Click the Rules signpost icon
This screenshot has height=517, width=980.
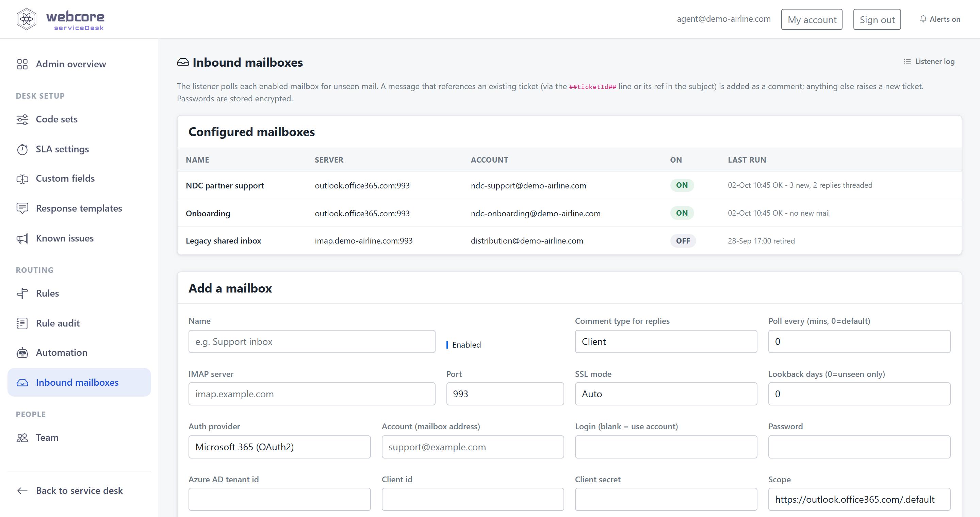(22, 294)
